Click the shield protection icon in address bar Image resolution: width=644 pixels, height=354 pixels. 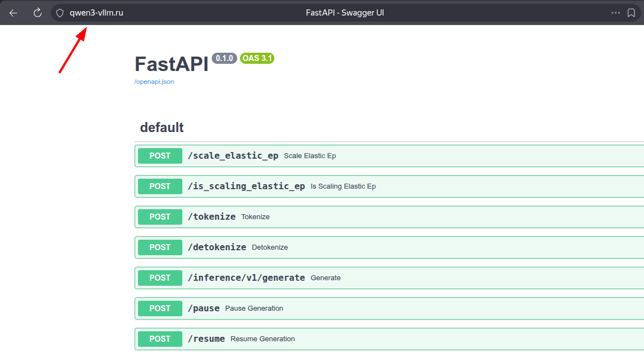pos(59,13)
